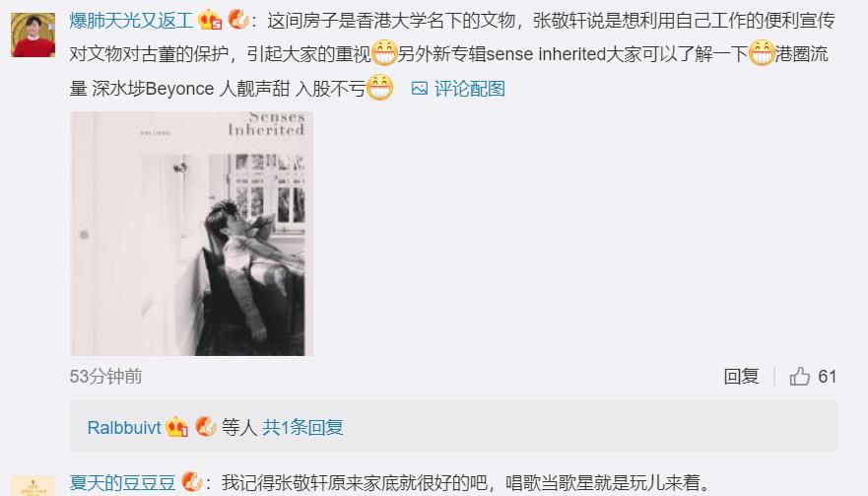
Task: Open Ralbbuivt user profile link
Action: click(x=124, y=427)
